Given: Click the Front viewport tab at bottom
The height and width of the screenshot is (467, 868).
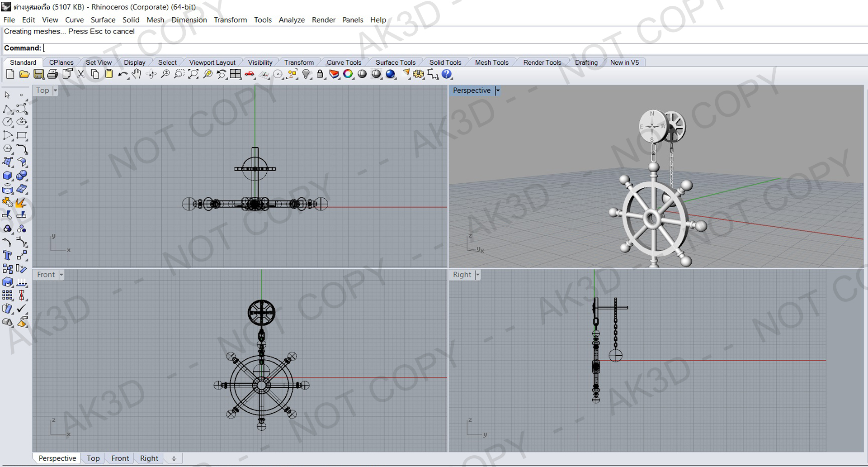Looking at the screenshot, I should coord(120,458).
